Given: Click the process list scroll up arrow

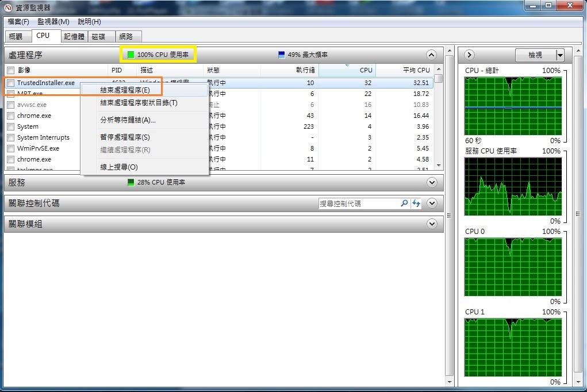Looking at the screenshot, I should (x=439, y=70).
